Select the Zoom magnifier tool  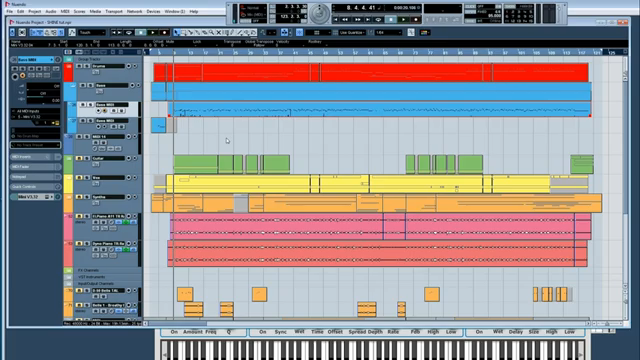211,33
